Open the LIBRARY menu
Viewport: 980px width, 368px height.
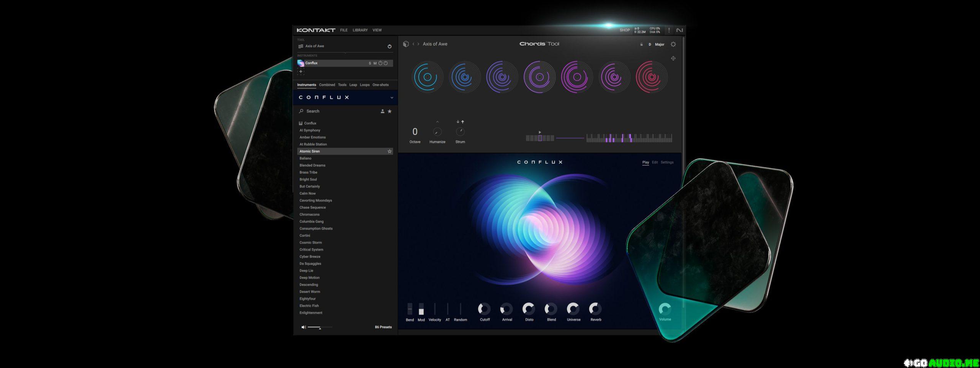pos(360,30)
